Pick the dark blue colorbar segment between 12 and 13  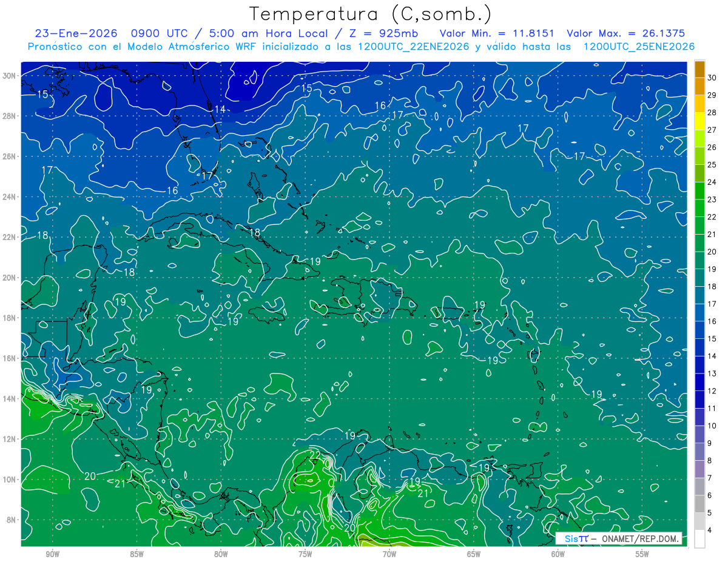(699, 383)
